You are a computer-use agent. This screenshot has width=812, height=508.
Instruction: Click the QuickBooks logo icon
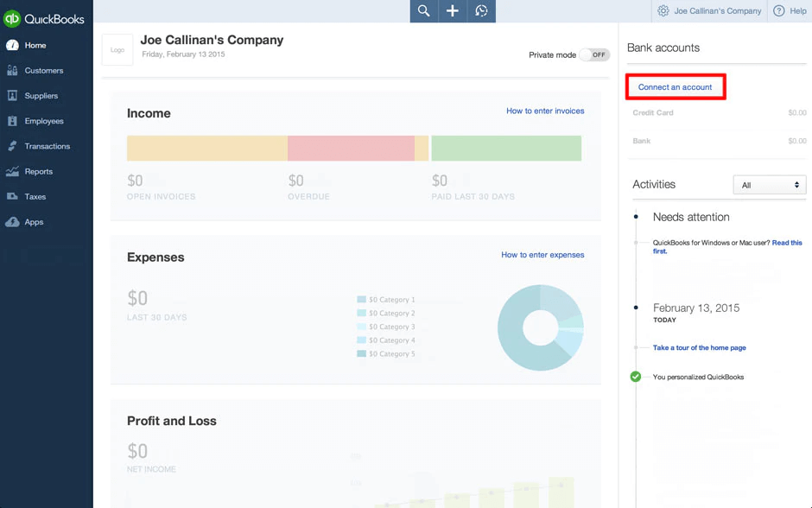coord(12,19)
